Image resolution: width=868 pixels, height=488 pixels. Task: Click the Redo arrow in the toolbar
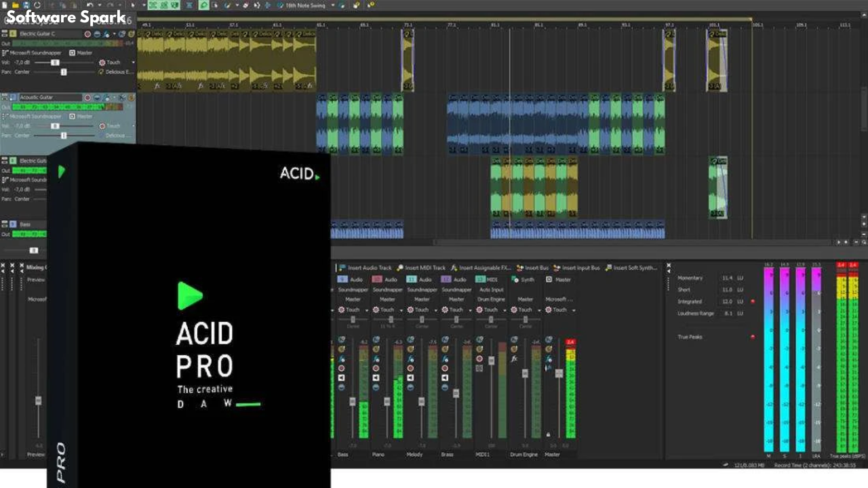click(x=110, y=5)
